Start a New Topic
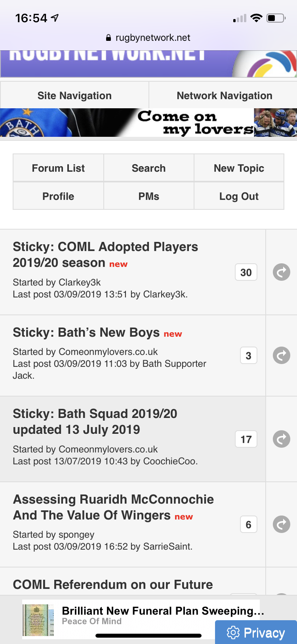Viewport: 297px width, 644px height. 239,168
